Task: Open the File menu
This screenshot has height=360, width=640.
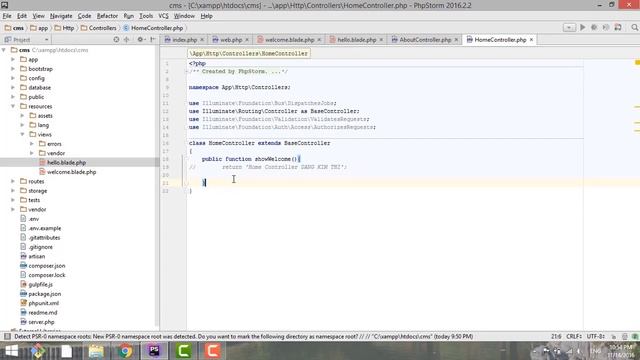Action: (x=7, y=16)
